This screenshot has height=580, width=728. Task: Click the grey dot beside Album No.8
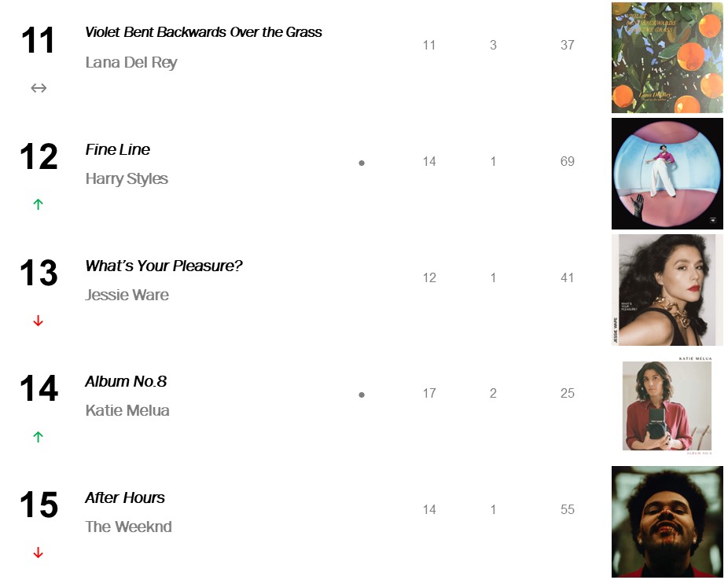362,395
